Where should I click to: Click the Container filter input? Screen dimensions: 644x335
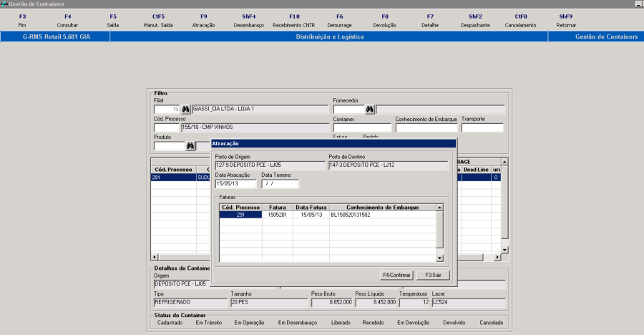362,128
